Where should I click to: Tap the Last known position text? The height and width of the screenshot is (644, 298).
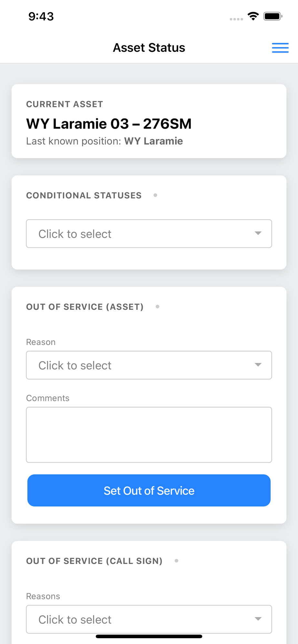tap(104, 141)
